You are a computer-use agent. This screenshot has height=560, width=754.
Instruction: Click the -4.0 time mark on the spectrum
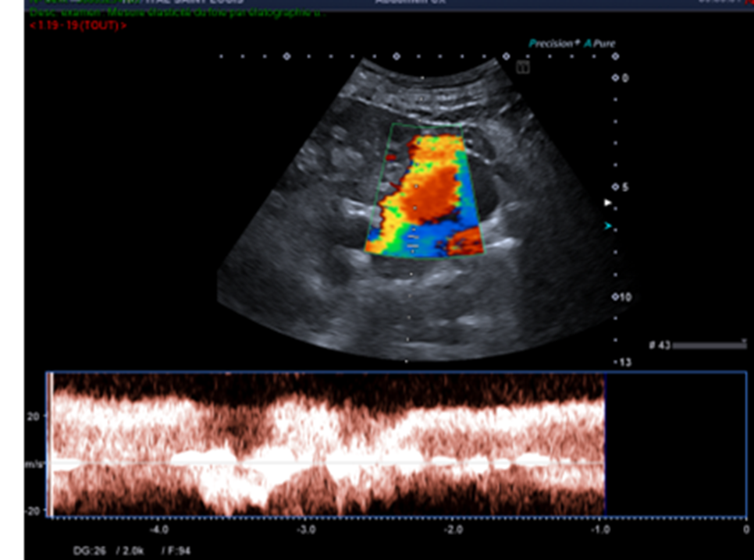pyautogui.click(x=159, y=529)
